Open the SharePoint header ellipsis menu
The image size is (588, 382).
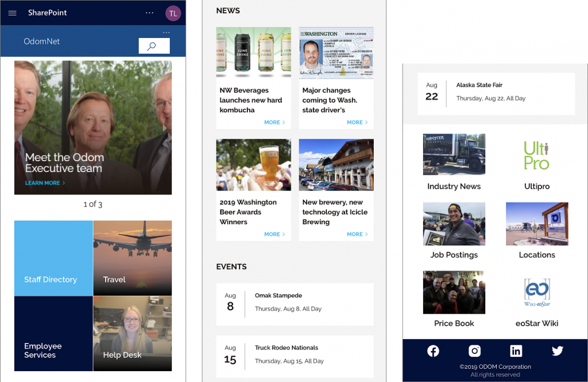pos(150,13)
